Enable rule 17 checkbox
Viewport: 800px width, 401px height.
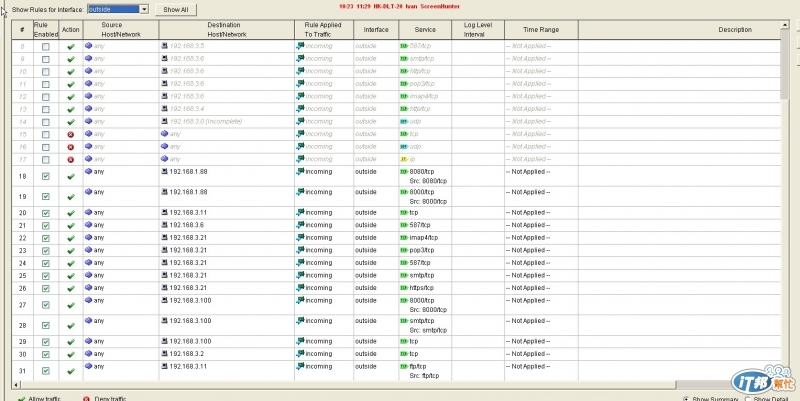[45, 160]
